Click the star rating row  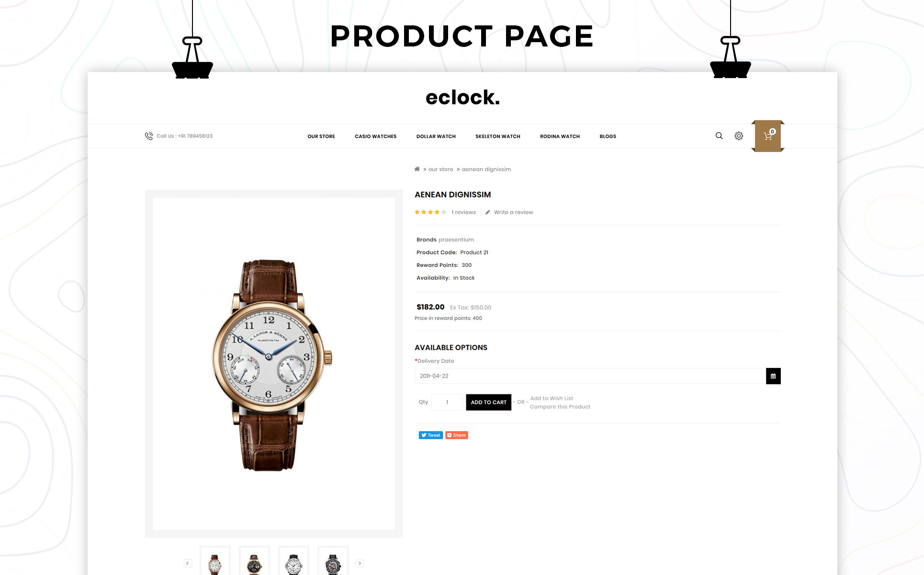(x=430, y=212)
